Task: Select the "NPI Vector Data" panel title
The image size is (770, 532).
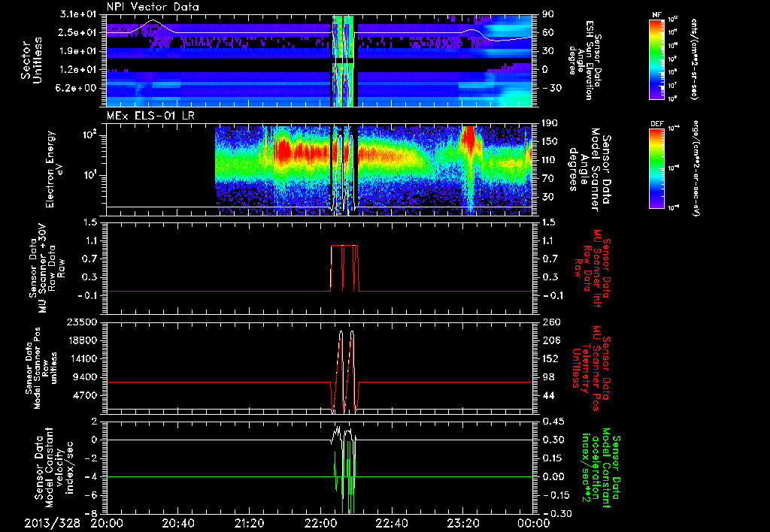Action: click(153, 7)
